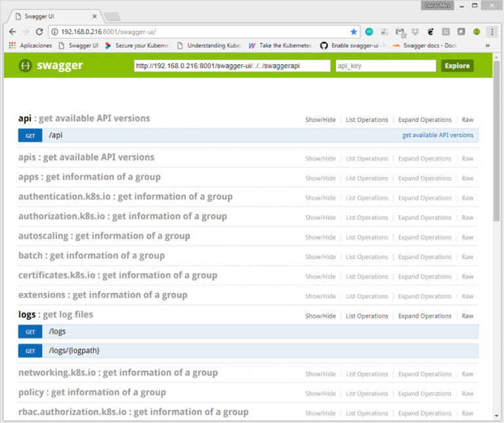Toggle Show/Hide for apis section
Image resolution: width=504 pixels, height=423 pixels.
tap(320, 159)
